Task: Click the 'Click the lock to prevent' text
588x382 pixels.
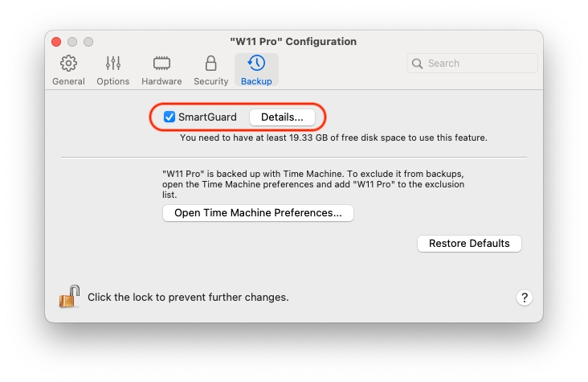Action: click(188, 298)
